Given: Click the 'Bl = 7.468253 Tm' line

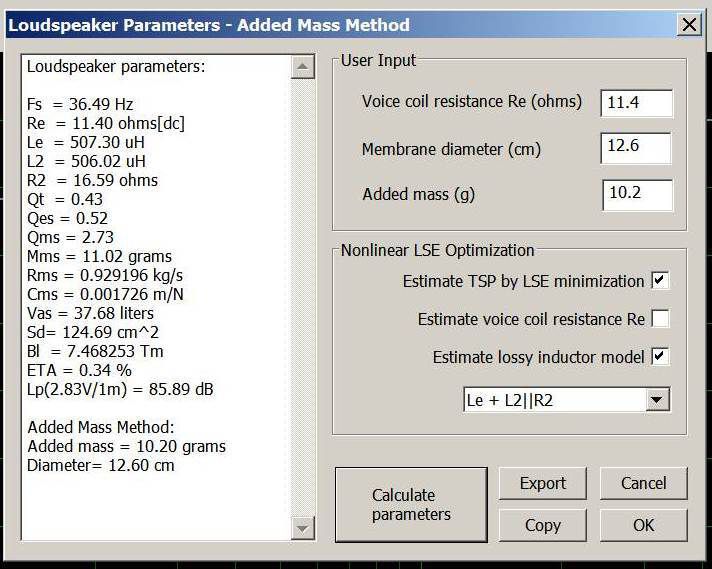Looking at the screenshot, I should pyautogui.click(x=95, y=352).
